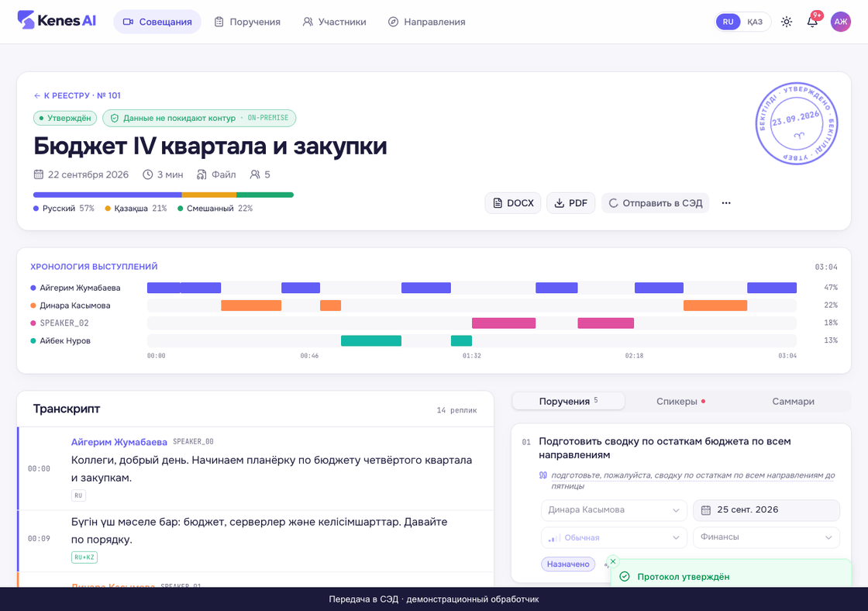Open the Участники nav item
The image size is (868, 611).
[x=334, y=22]
